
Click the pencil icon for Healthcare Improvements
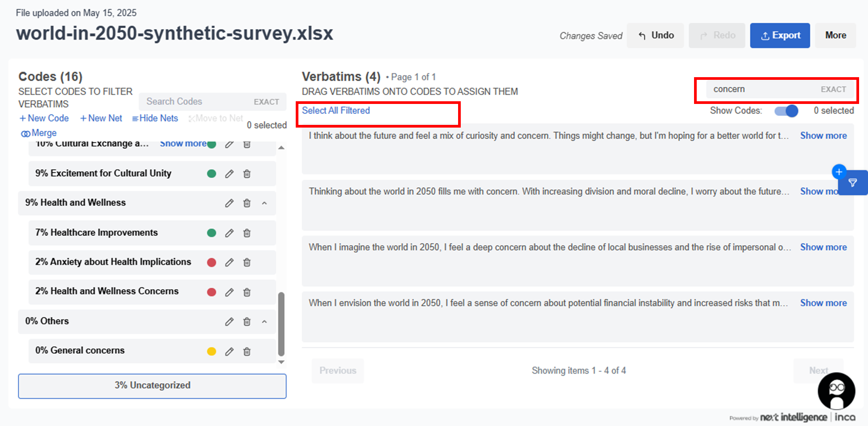coord(229,233)
